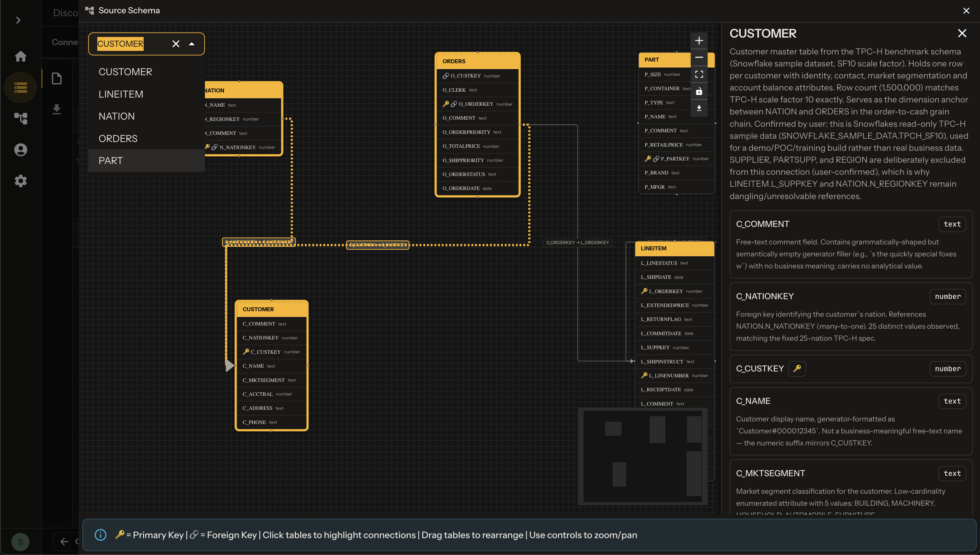Click the CUSTOMER table node header

click(x=271, y=309)
